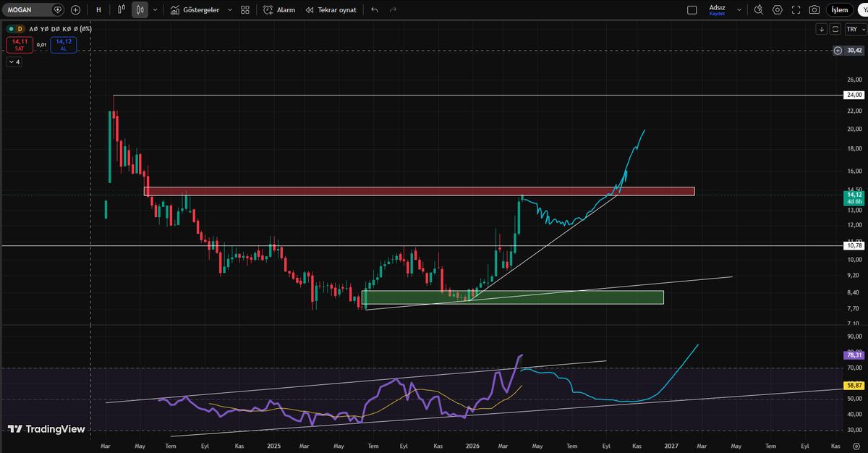The height and width of the screenshot is (453, 868).
Task: Create an Alarm alert
Action: pyautogui.click(x=278, y=10)
